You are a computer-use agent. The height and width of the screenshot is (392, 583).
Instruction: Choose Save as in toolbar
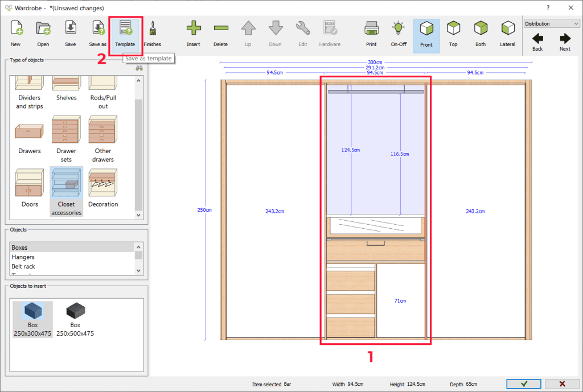[x=97, y=34]
